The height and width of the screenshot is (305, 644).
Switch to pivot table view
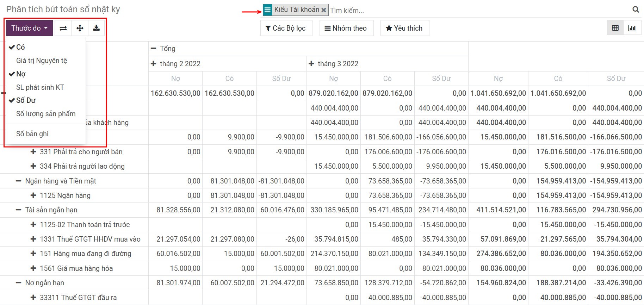click(615, 28)
